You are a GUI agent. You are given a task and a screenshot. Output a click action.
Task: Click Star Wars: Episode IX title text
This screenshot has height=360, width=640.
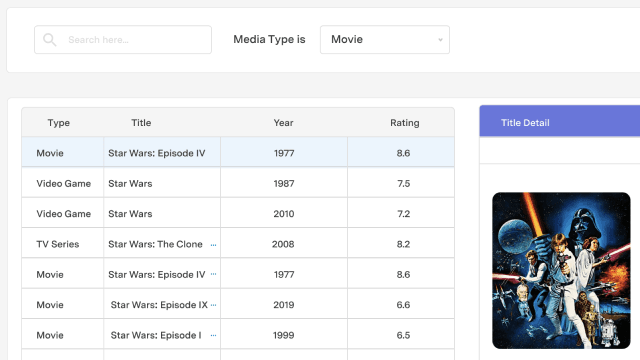tap(159, 305)
